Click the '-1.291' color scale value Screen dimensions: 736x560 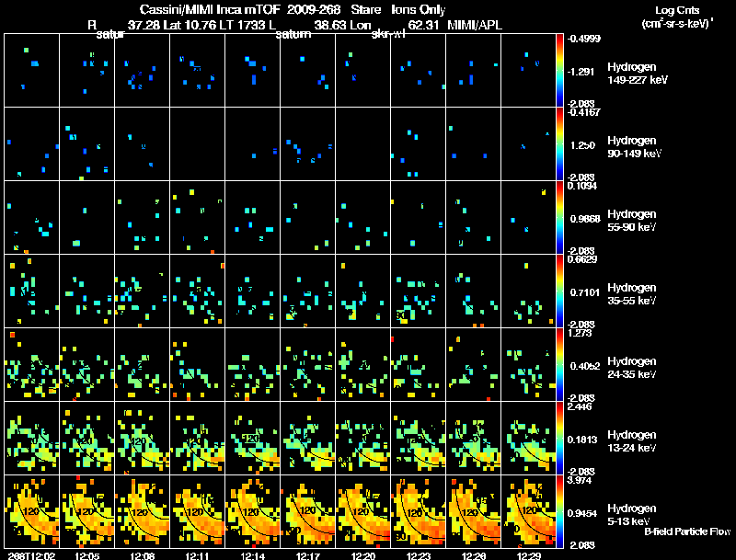coord(581,72)
